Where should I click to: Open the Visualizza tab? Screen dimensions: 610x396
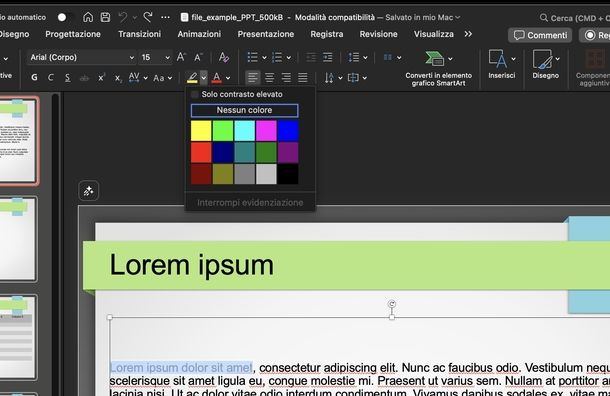tap(433, 34)
